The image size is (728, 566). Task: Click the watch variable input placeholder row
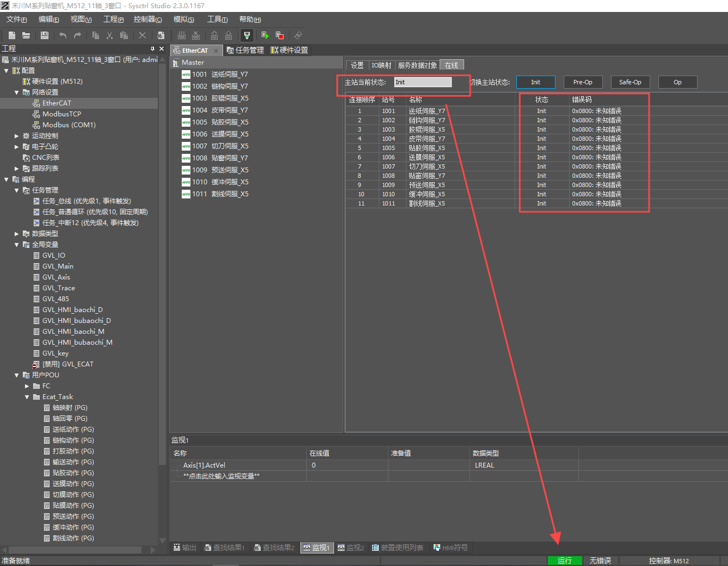point(221,476)
